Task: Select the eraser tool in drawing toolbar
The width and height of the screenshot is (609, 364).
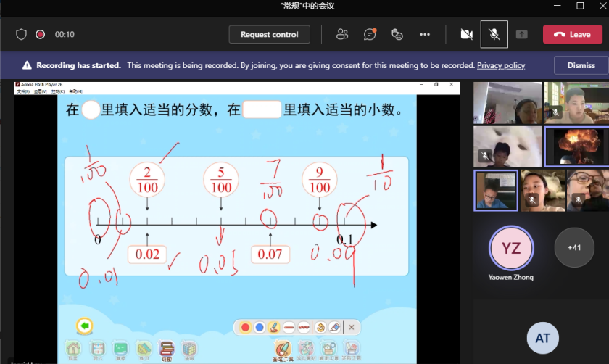Action: (x=334, y=328)
